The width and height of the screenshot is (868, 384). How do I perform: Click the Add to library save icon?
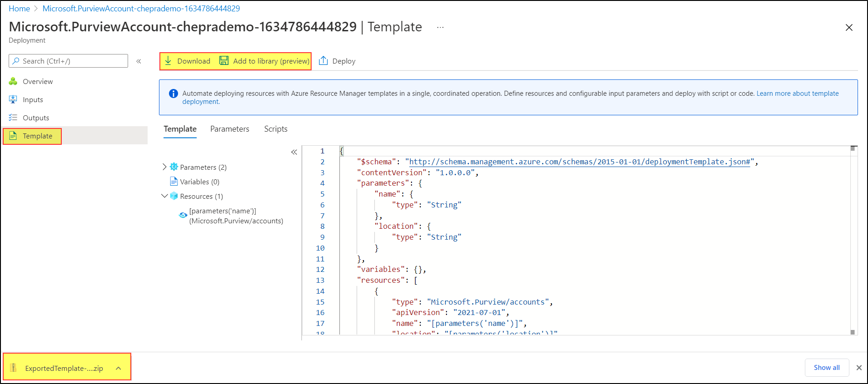224,61
